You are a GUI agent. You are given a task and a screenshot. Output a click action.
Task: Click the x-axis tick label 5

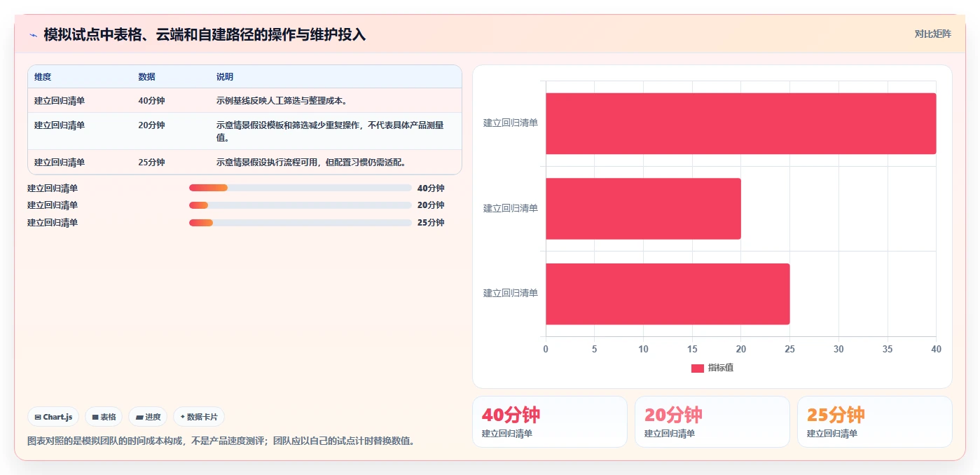click(595, 349)
